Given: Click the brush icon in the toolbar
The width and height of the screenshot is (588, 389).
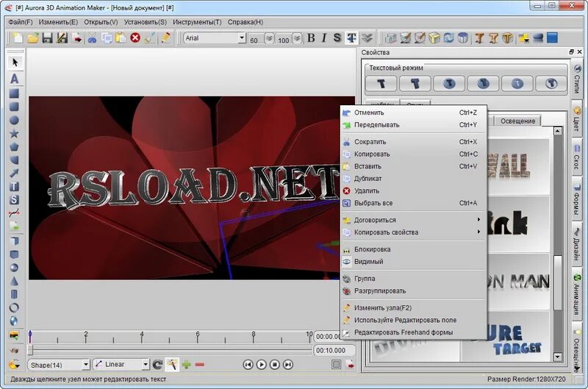Looking at the screenshot, I should pyautogui.click(x=149, y=38).
